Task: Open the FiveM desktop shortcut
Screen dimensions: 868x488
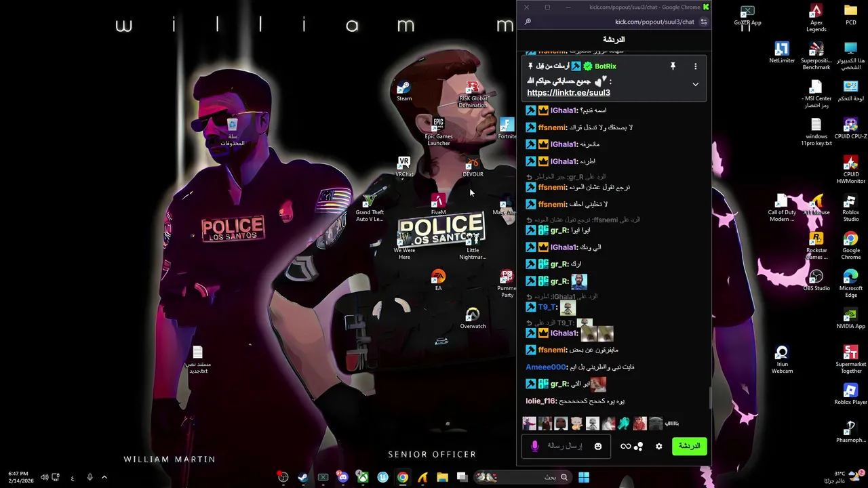Action: click(x=438, y=205)
